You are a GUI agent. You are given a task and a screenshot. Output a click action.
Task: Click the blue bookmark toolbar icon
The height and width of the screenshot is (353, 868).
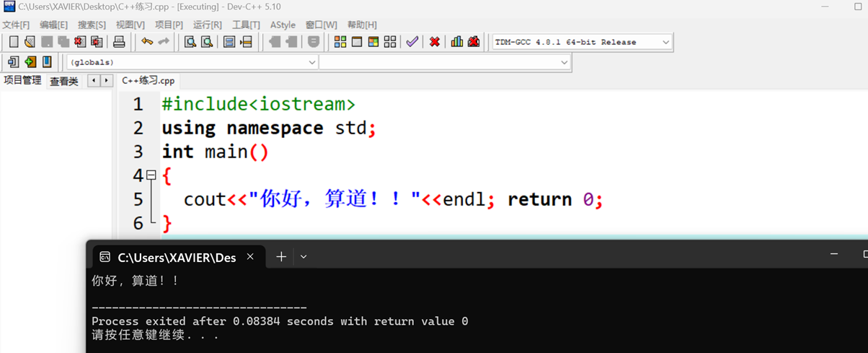[47, 62]
